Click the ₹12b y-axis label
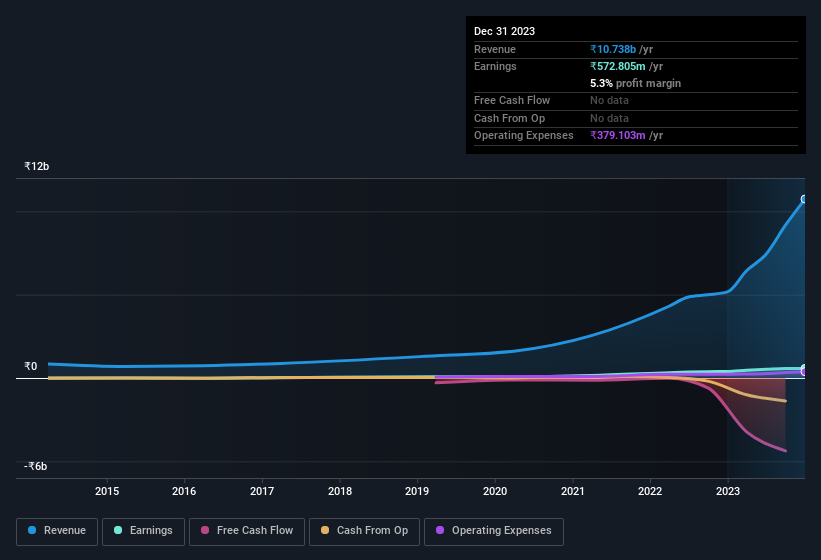The width and height of the screenshot is (821, 560). tap(37, 166)
